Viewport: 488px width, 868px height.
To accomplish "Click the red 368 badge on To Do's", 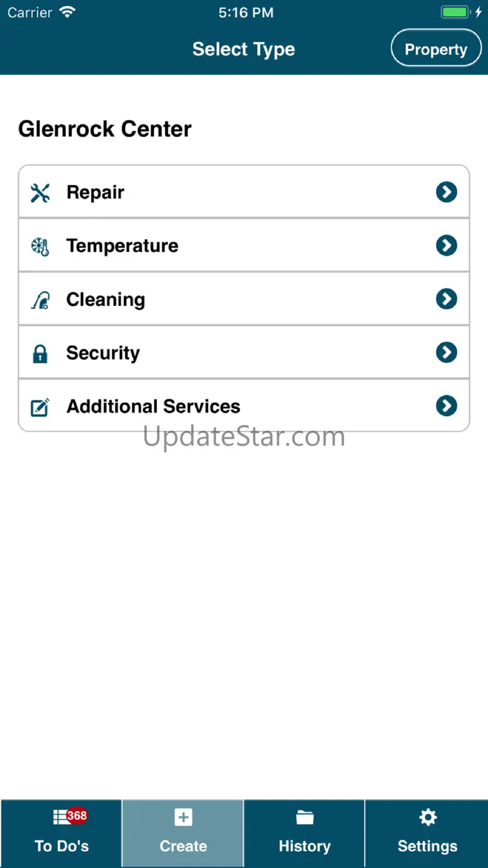I will pyautogui.click(x=77, y=815).
